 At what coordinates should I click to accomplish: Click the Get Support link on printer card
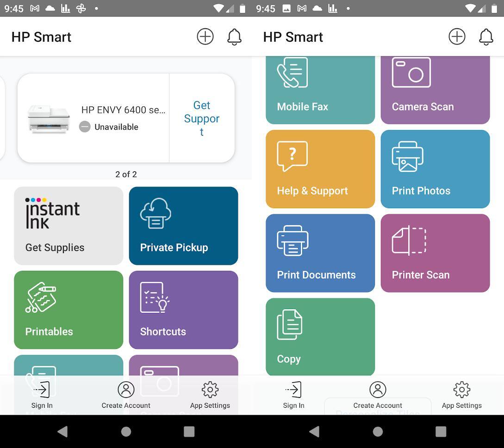[202, 118]
